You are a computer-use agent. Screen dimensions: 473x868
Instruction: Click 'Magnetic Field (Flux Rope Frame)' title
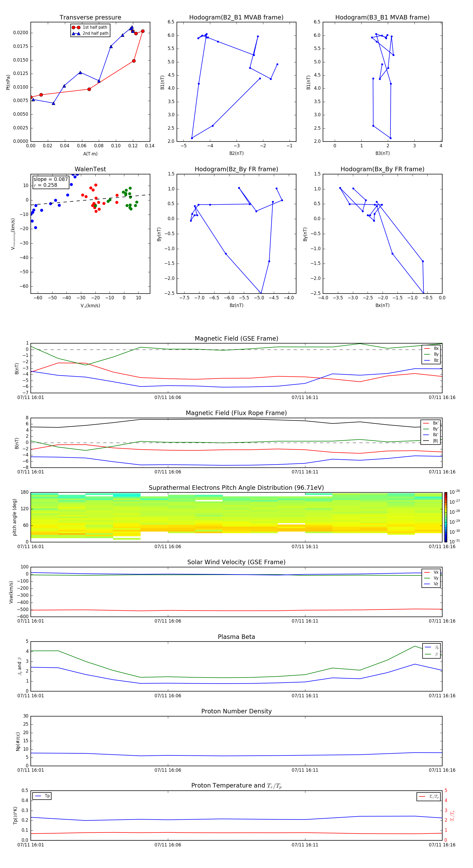236,413
